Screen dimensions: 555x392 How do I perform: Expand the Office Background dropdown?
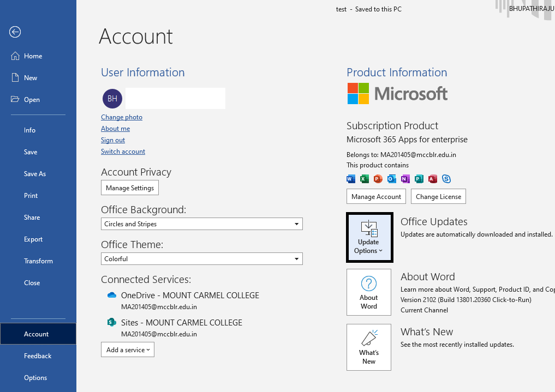202,224
